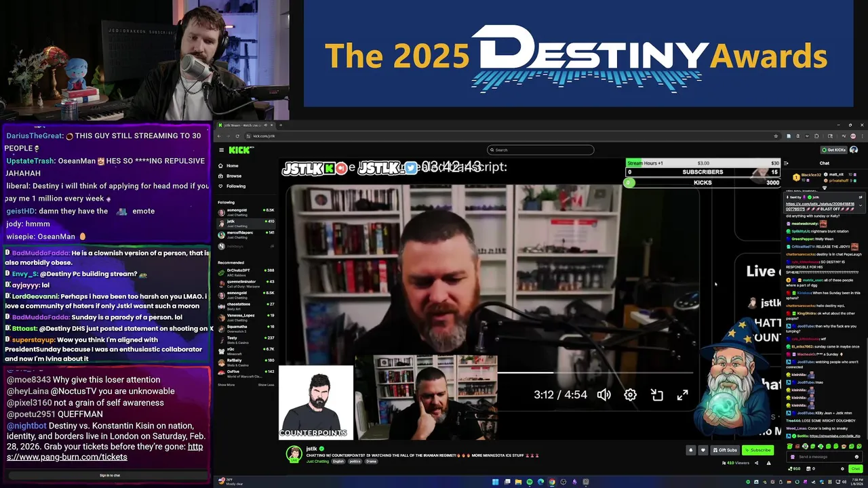Open Spotify on taskbar
868x488 pixels.
(x=530, y=482)
